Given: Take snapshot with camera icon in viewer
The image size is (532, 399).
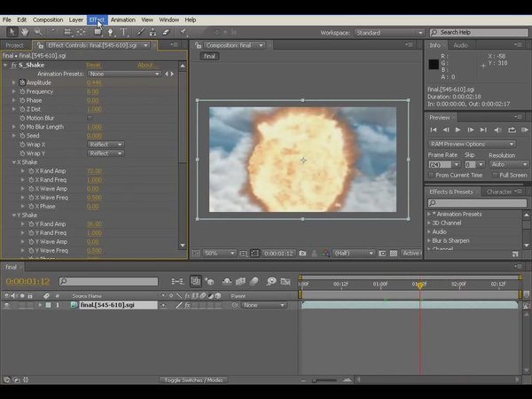Looking at the screenshot, I should [302, 254].
